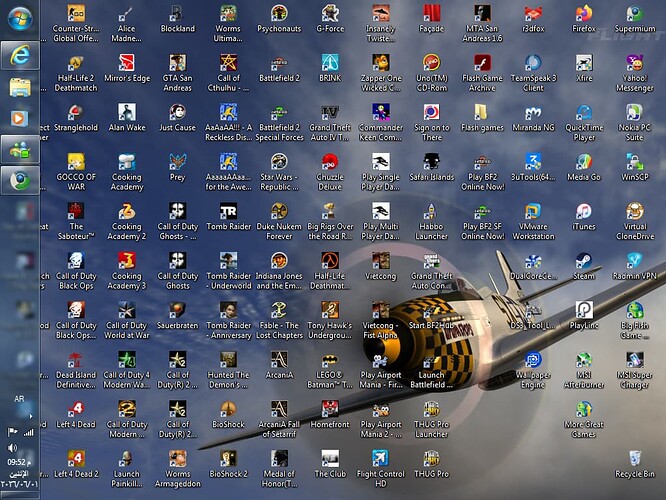Open the Action Center flag icon

point(12,432)
